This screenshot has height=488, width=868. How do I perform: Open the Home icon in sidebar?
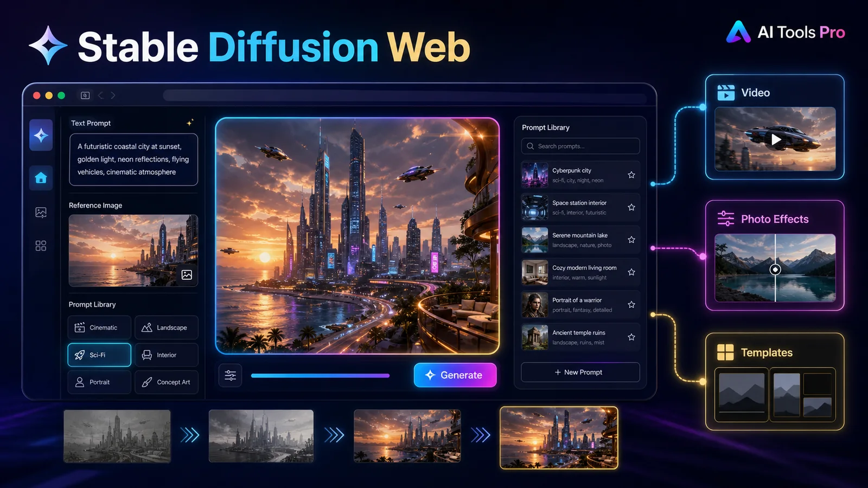pyautogui.click(x=41, y=178)
